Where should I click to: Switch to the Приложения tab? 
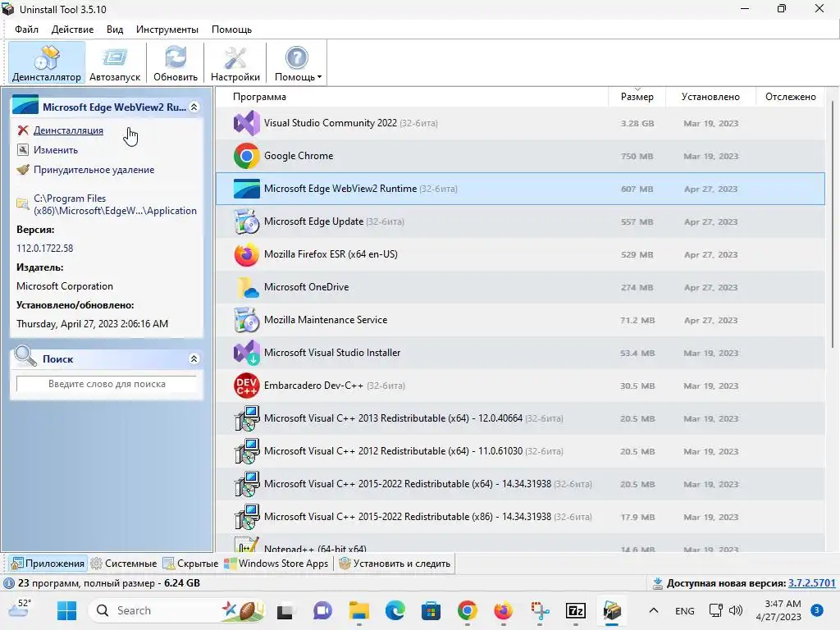point(48,564)
